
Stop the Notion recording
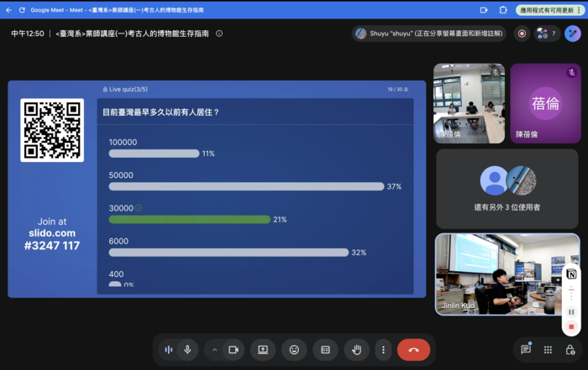(571, 326)
